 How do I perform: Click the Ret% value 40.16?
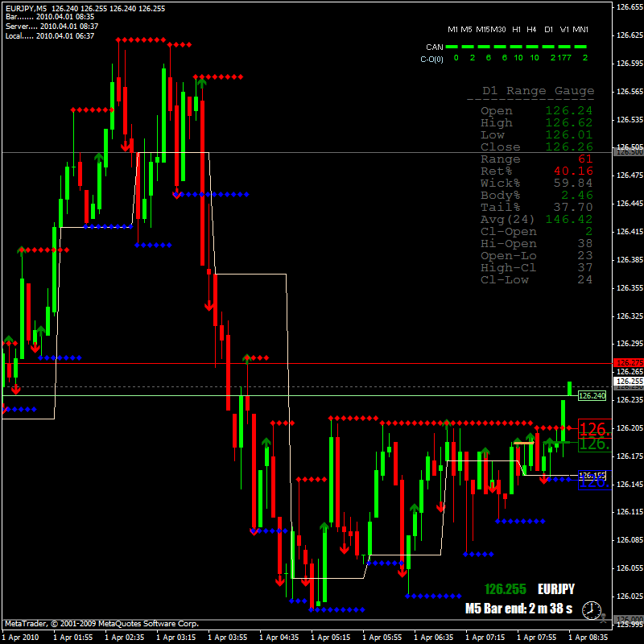573,171
